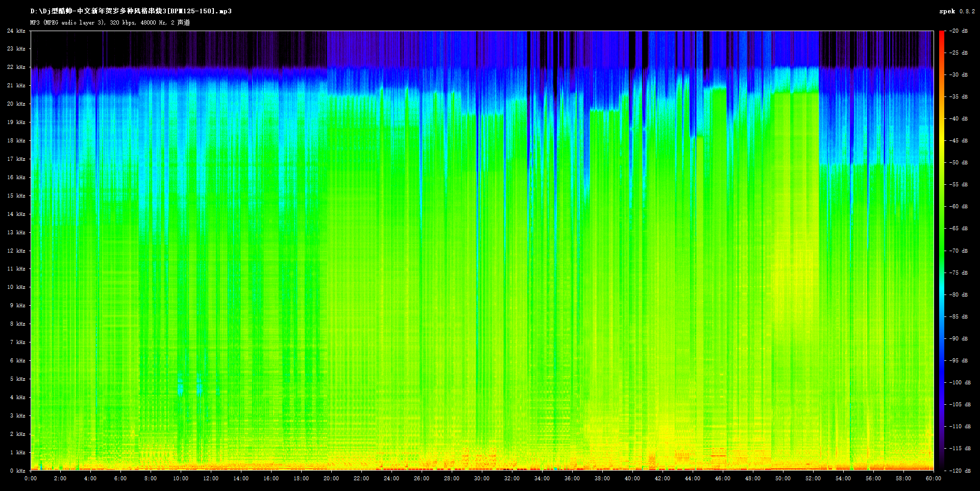
Task: Click the green midsection of the dB color bar
Action: pyautogui.click(x=942, y=245)
